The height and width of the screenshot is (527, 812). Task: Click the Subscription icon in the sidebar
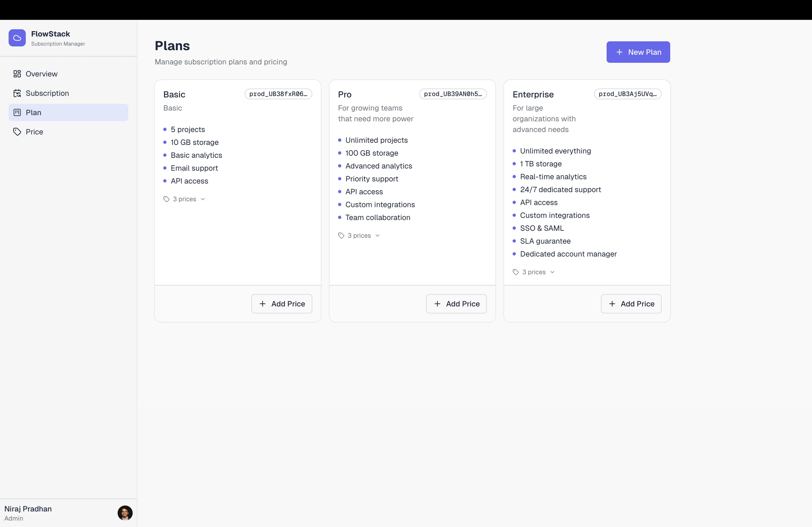tap(17, 93)
